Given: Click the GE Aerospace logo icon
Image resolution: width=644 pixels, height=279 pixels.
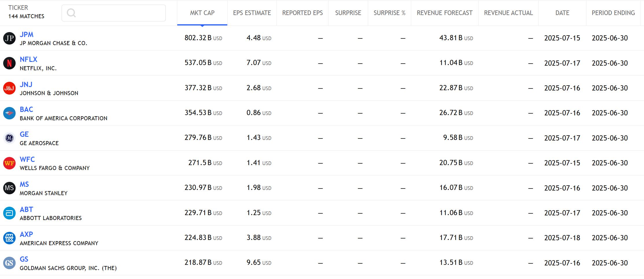Looking at the screenshot, I should [9, 138].
